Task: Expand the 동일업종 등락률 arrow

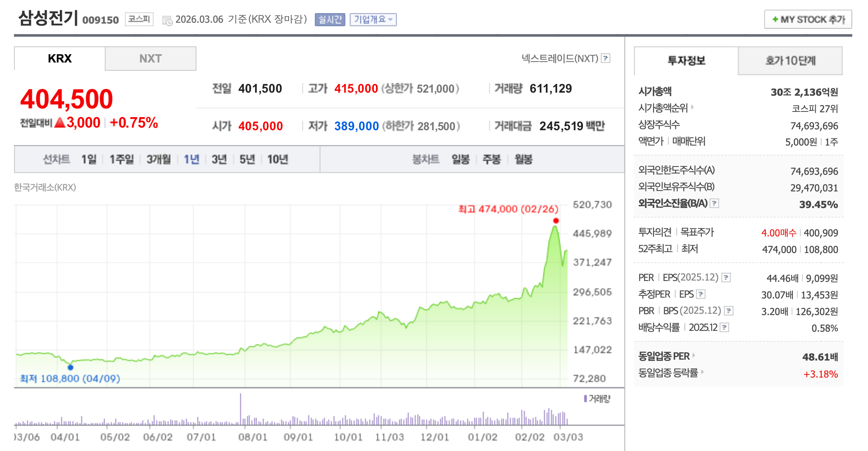Action: 703,372
